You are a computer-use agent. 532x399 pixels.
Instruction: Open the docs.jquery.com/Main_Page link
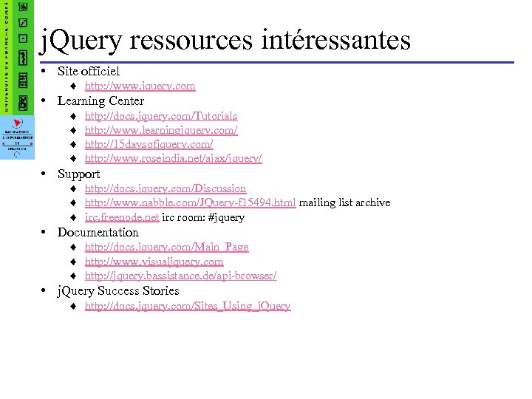point(166,247)
